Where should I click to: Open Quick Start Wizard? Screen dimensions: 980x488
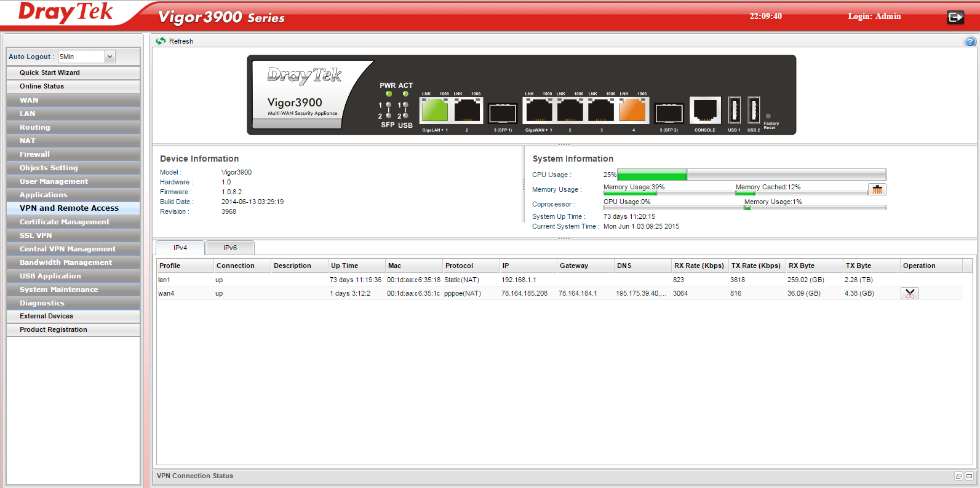click(50, 73)
